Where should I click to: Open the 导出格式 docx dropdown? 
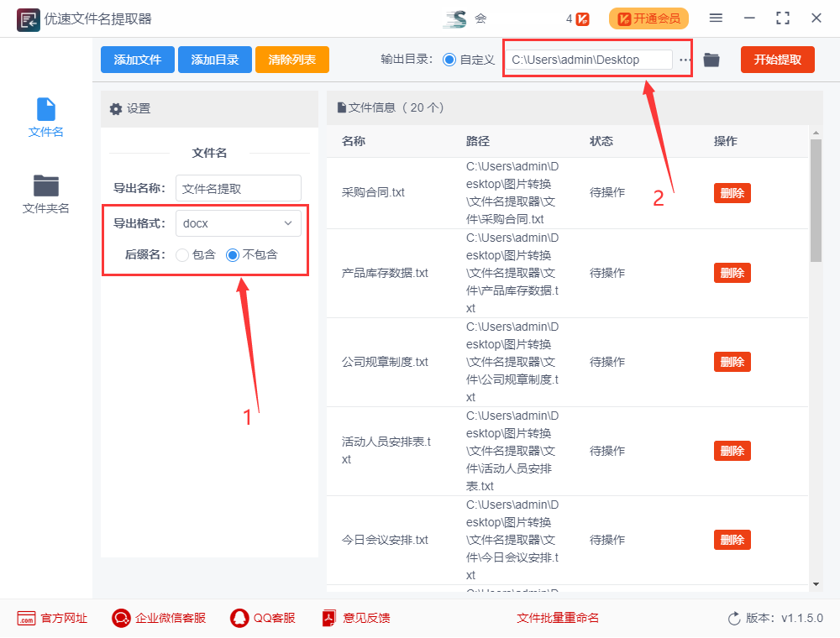click(x=238, y=222)
